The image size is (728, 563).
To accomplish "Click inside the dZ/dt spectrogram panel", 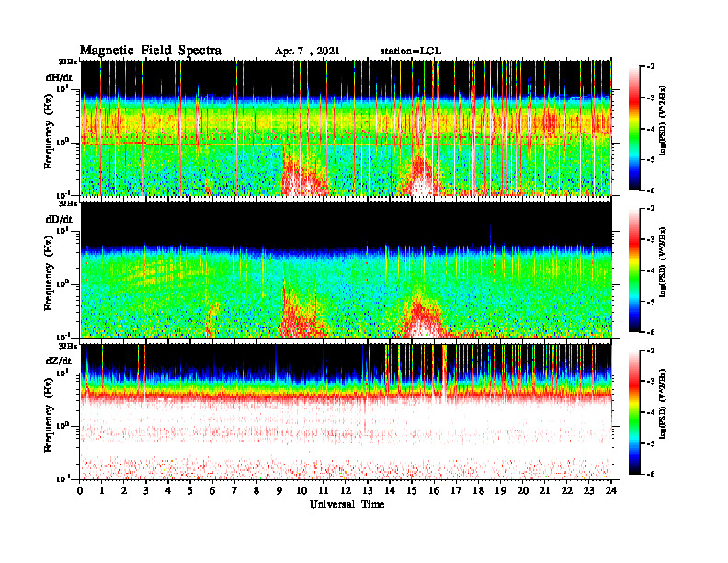I will coord(347,411).
